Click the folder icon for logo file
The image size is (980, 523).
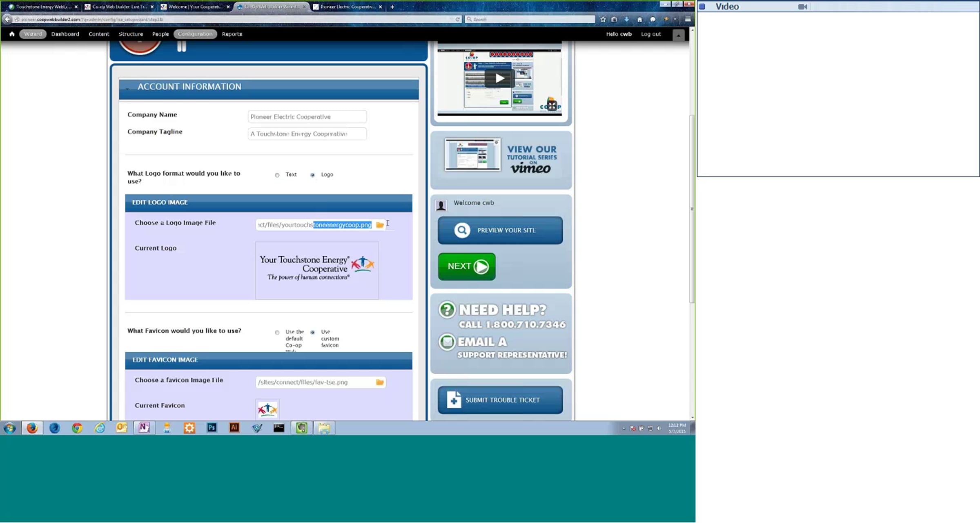click(380, 225)
